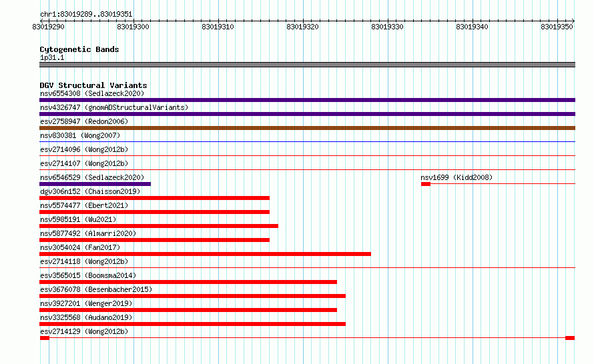594x364 pixels.
Task: Click the red dgv306n152 variant bar
Action: coord(155,198)
